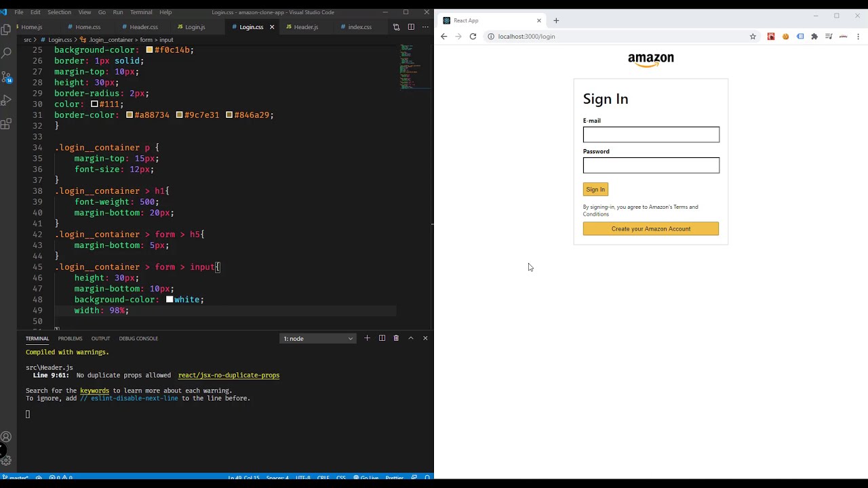The image size is (868, 488).
Task: Open the File menu in VS Code
Action: (x=19, y=12)
